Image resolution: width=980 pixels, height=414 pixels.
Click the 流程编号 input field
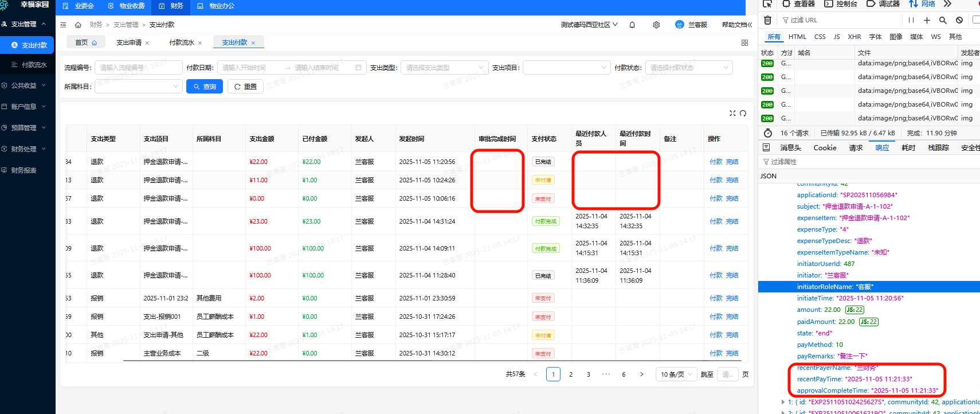(x=138, y=68)
